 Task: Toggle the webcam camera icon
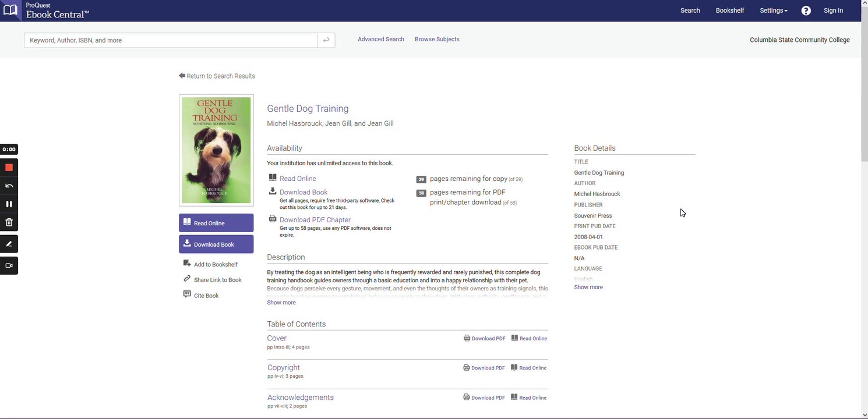point(9,265)
